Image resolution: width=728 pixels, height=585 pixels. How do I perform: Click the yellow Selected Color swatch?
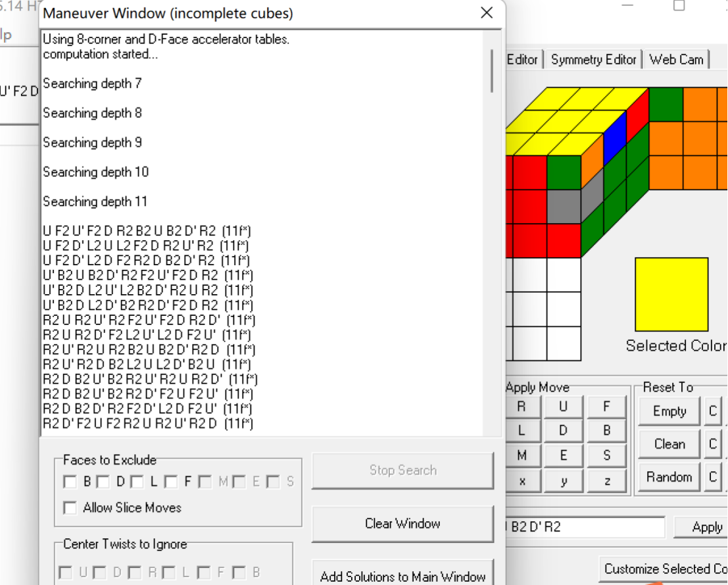point(671,294)
